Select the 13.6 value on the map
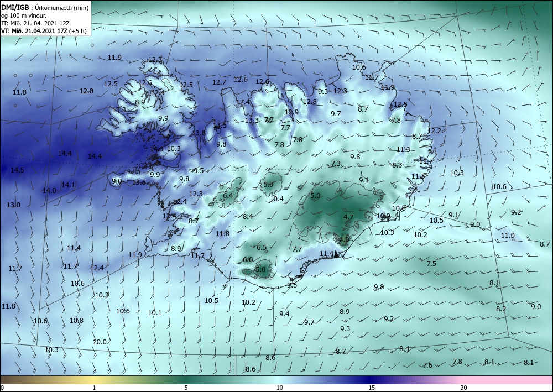 pos(139,182)
